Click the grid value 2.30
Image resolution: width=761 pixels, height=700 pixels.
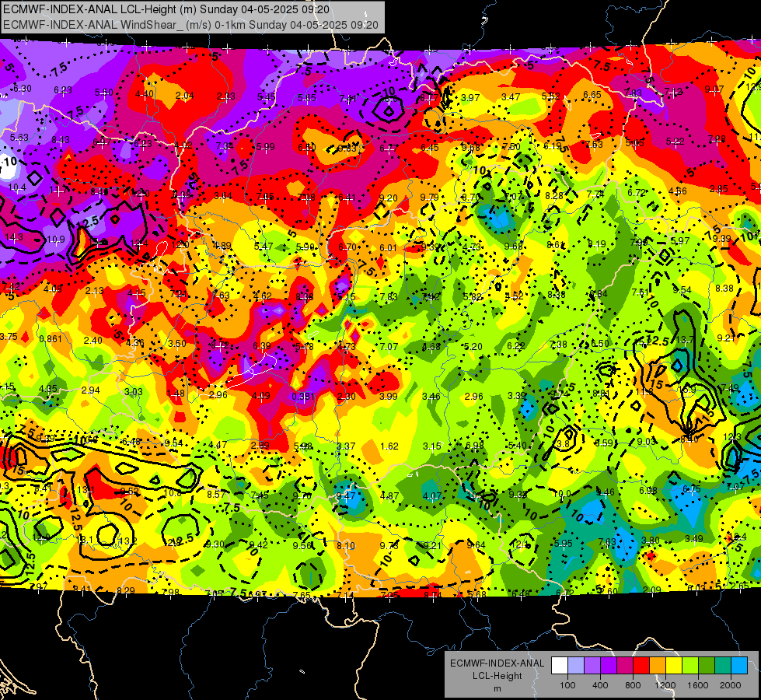pyautogui.click(x=346, y=397)
